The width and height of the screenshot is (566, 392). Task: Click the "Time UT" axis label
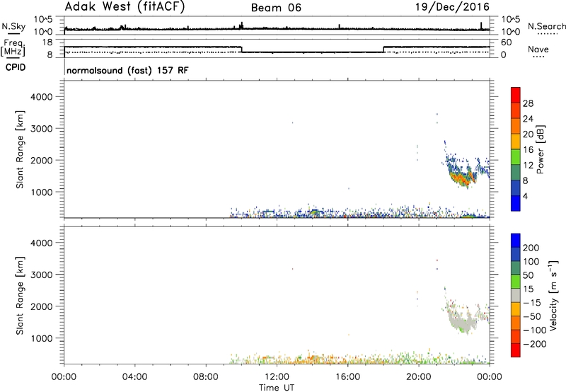tap(277, 388)
